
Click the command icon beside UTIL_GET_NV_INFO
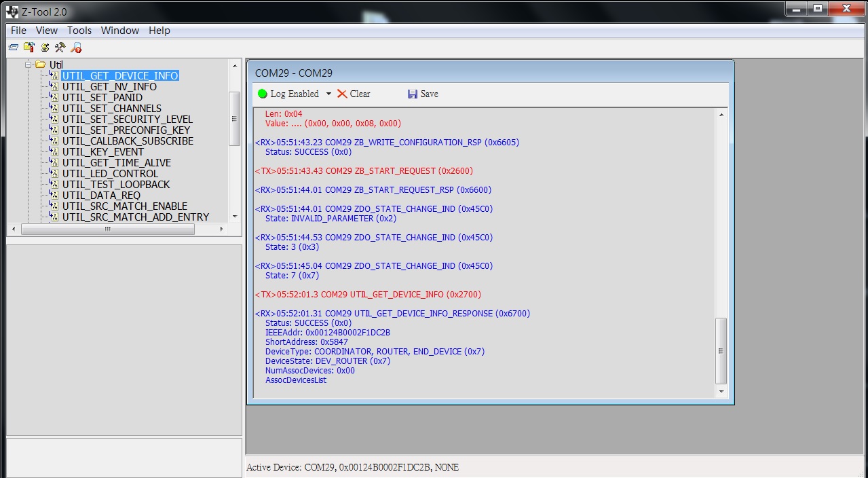[x=54, y=86]
